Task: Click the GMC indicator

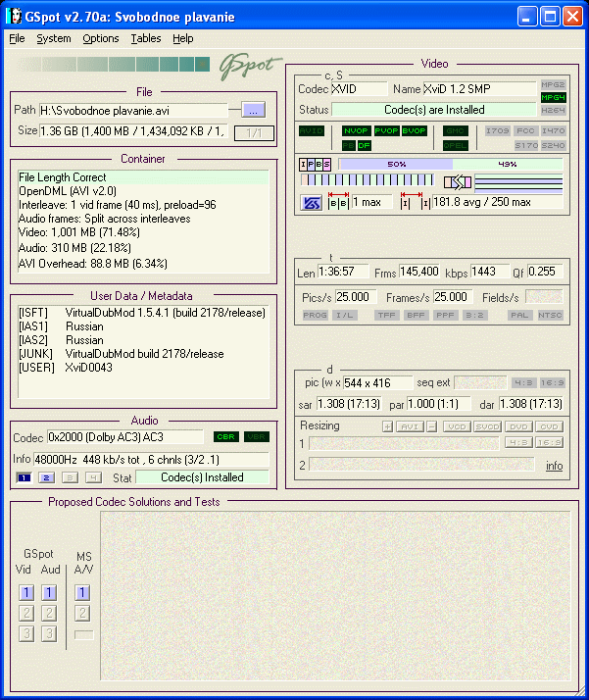Action: pyautogui.click(x=456, y=130)
